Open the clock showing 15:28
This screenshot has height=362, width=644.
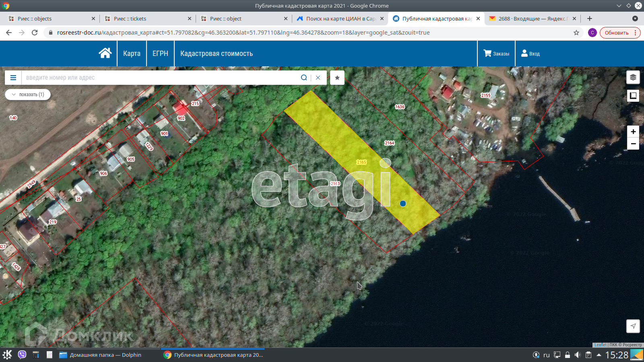point(617,355)
